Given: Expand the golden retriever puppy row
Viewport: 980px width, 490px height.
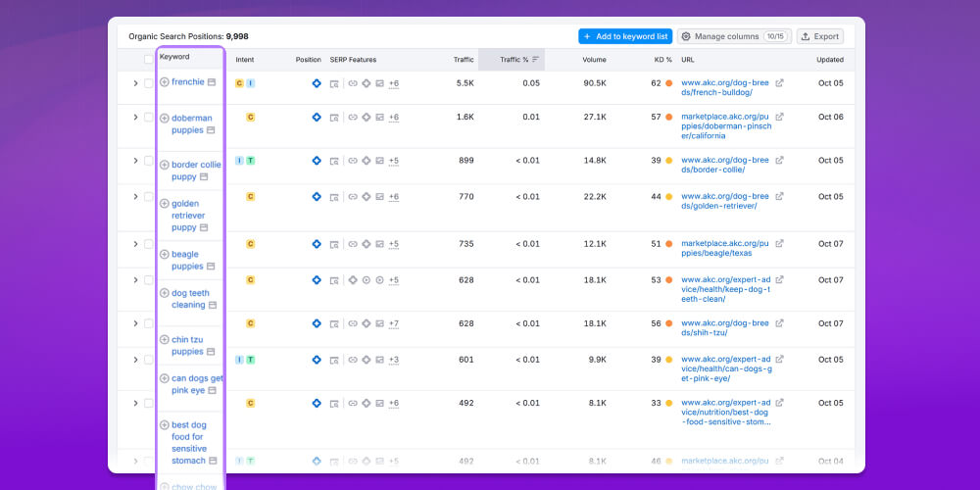Looking at the screenshot, I should coord(135,197).
